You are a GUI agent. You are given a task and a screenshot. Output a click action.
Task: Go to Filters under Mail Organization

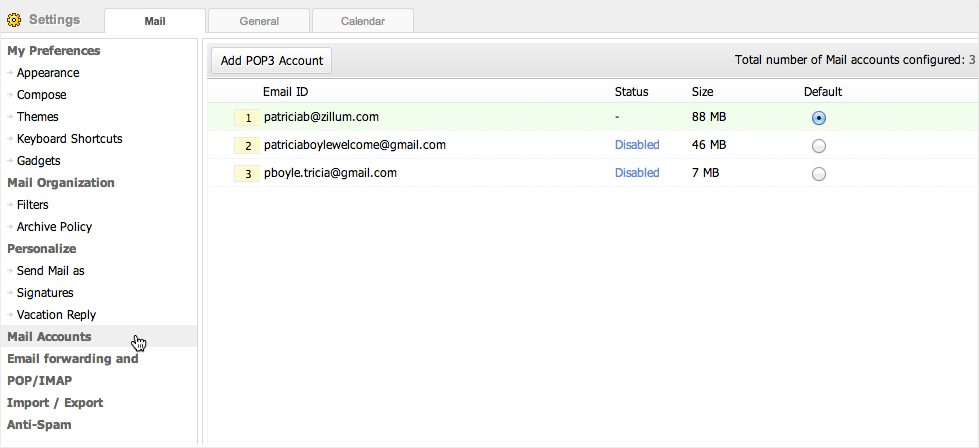pyautogui.click(x=33, y=205)
